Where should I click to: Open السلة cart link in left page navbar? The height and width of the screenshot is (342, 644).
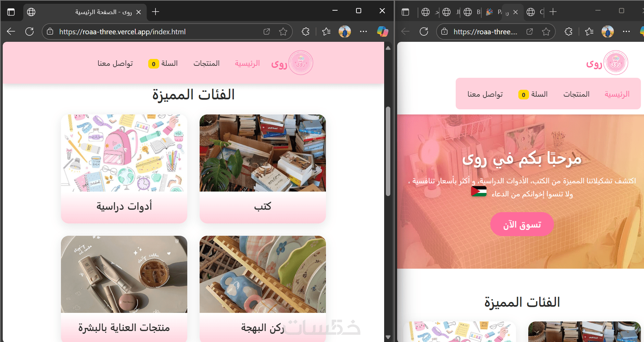[x=169, y=63]
